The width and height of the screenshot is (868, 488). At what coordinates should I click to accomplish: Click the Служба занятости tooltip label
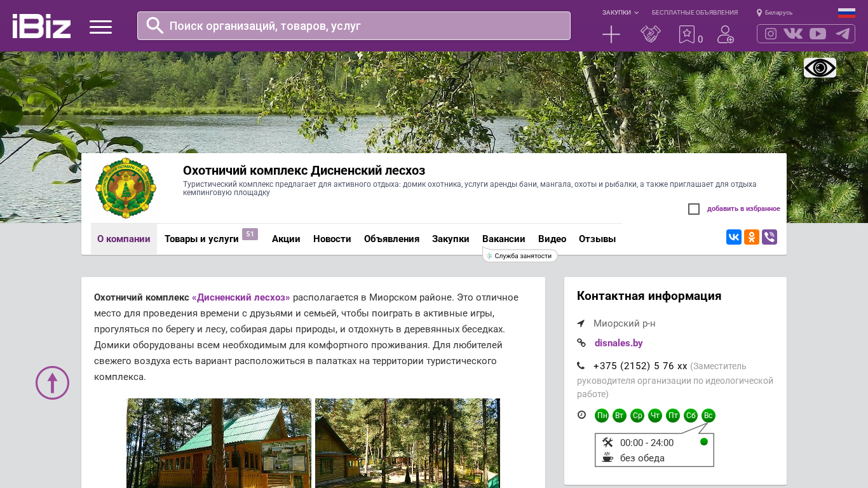click(520, 255)
